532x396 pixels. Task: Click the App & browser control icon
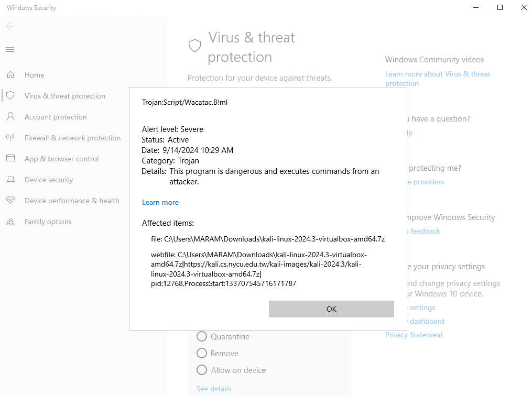click(x=10, y=159)
